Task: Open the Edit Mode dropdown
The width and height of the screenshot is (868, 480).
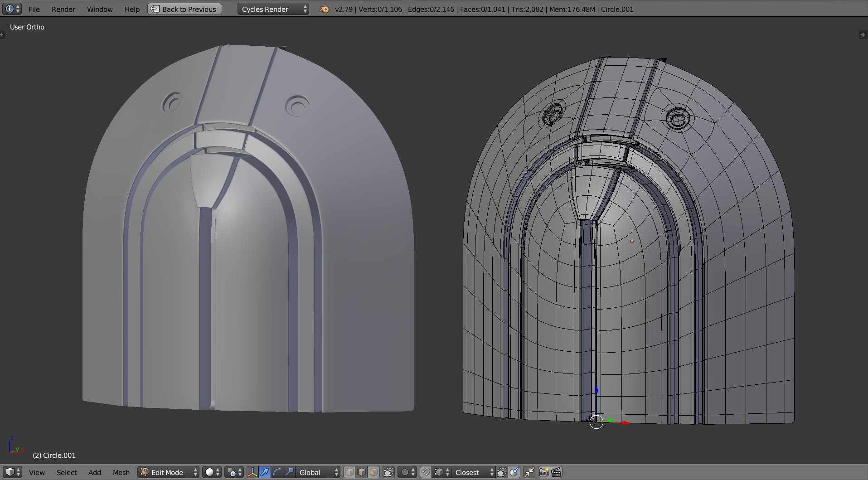Action: point(169,472)
